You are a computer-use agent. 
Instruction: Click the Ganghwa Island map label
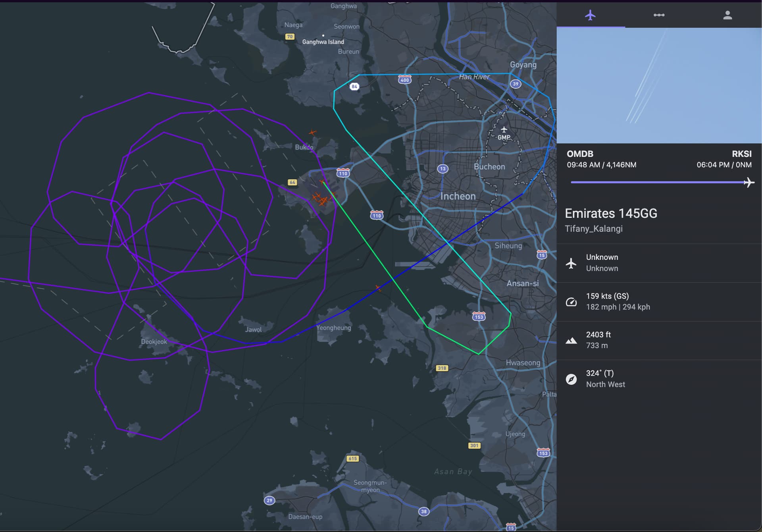tap(323, 42)
